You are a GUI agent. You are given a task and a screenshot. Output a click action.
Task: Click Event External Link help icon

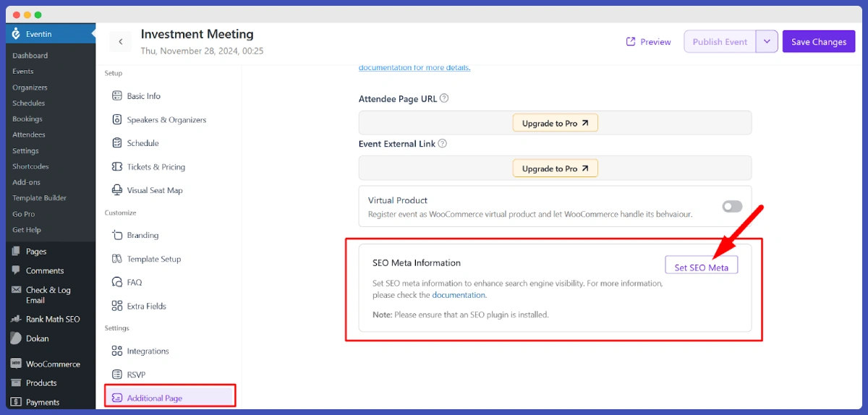tap(442, 144)
